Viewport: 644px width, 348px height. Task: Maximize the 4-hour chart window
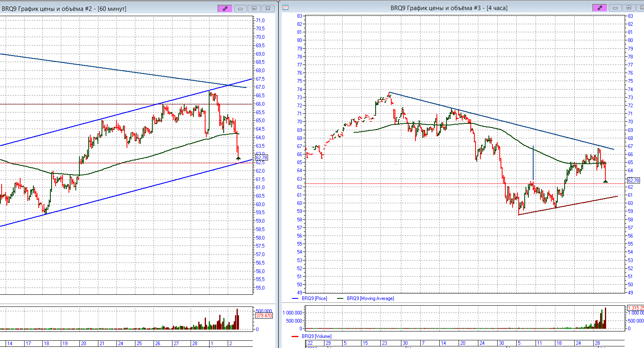coord(629,8)
